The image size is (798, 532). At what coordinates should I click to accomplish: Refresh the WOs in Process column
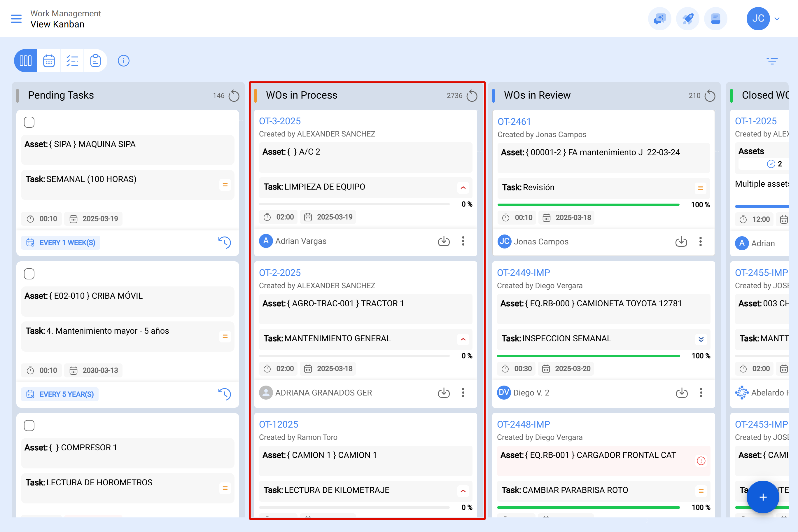point(472,96)
